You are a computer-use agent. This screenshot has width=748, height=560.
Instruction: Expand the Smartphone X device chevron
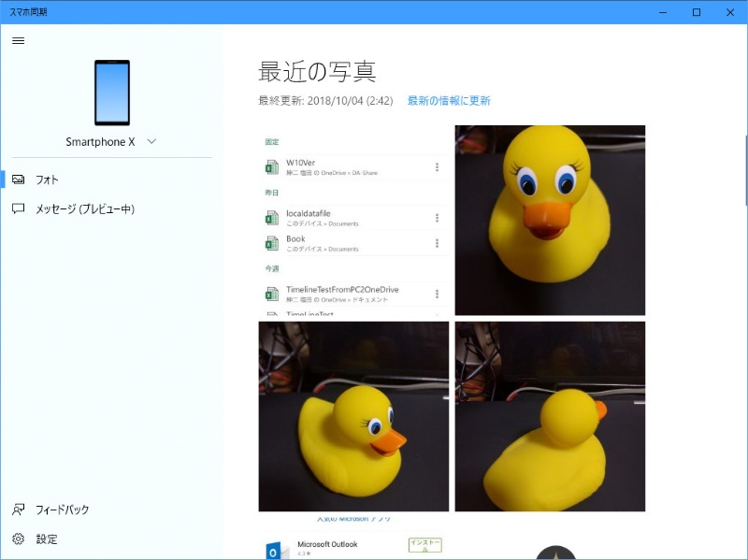(x=151, y=141)
